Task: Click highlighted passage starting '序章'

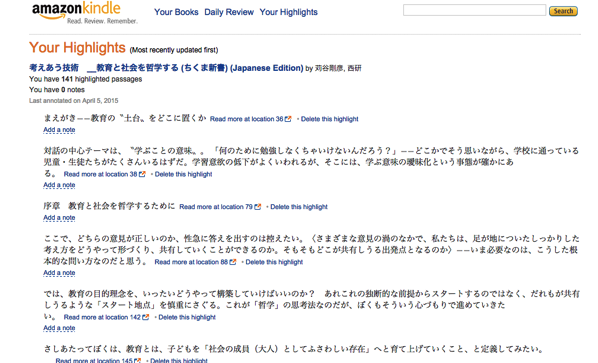Action: 109,206
